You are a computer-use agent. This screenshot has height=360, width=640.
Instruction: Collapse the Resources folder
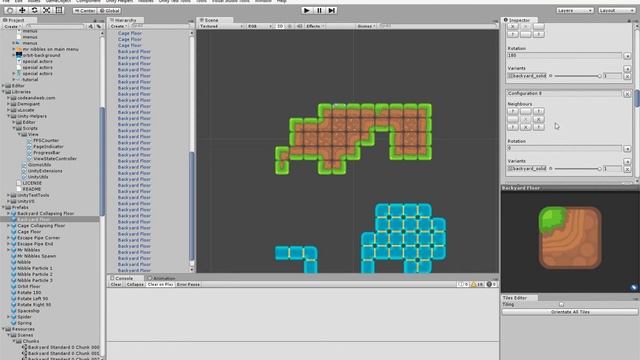point(4,329)
